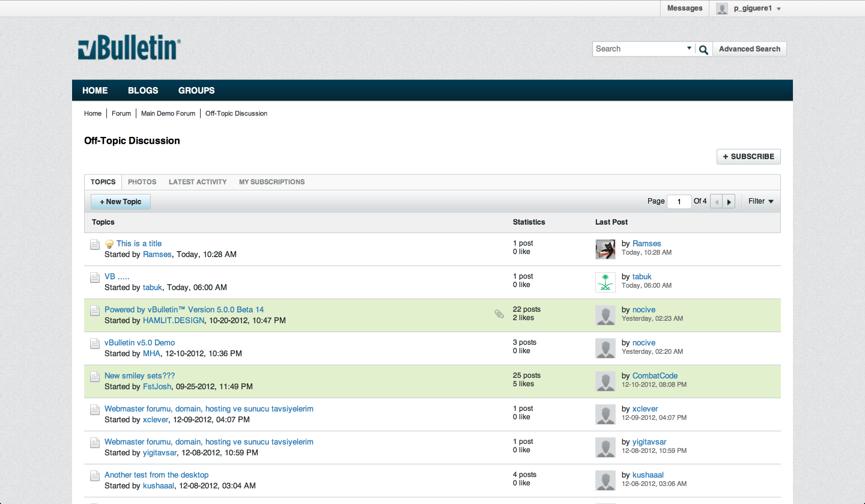Click the Statistics column header
This screenshot has width=865, height=504.
[529, 222]
